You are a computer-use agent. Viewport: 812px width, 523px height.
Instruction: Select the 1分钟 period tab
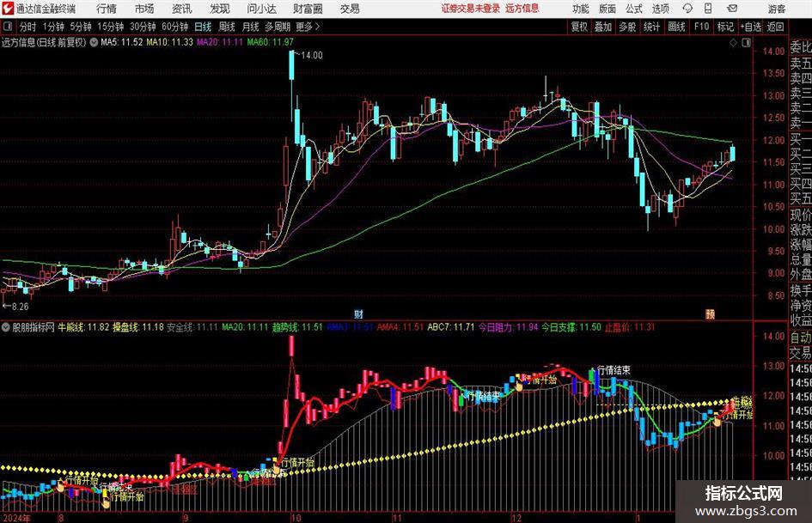pos(53,27)
